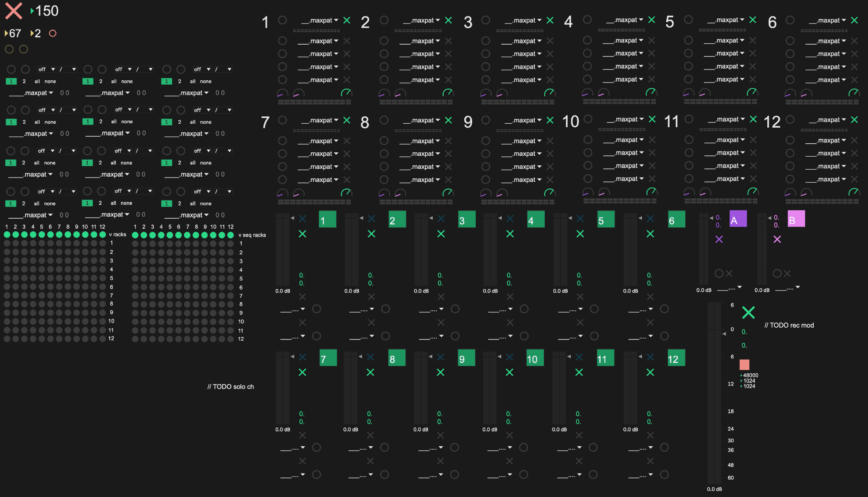Click the large green X on master meter
Screen dimensions: 868x497
[748, 312]
